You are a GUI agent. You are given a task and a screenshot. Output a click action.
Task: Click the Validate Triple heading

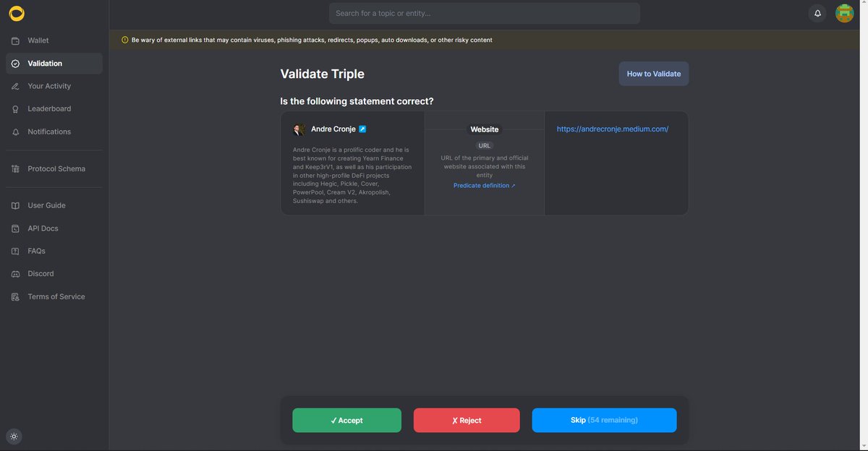coord(323,74)
